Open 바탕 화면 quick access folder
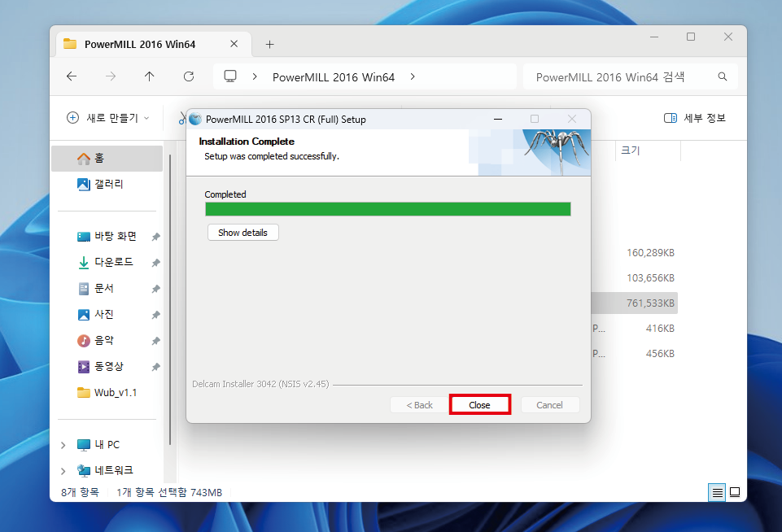Screen dimensions: 782x532 click(x=107, y=236)
